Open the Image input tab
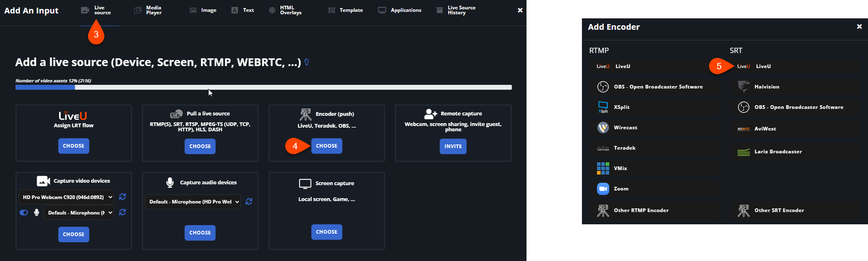The image size is (868, 261). point(203,10)
